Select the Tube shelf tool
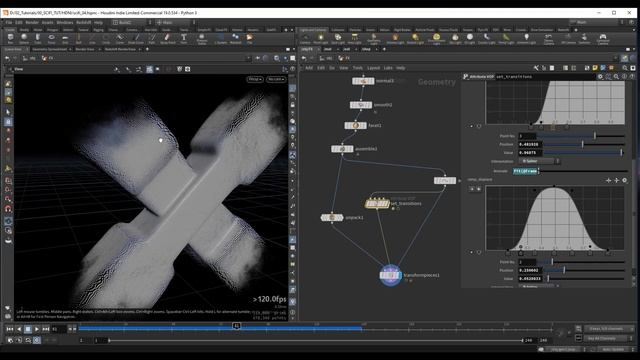Screen dimensions: 640x360 (x=38, y=39)
